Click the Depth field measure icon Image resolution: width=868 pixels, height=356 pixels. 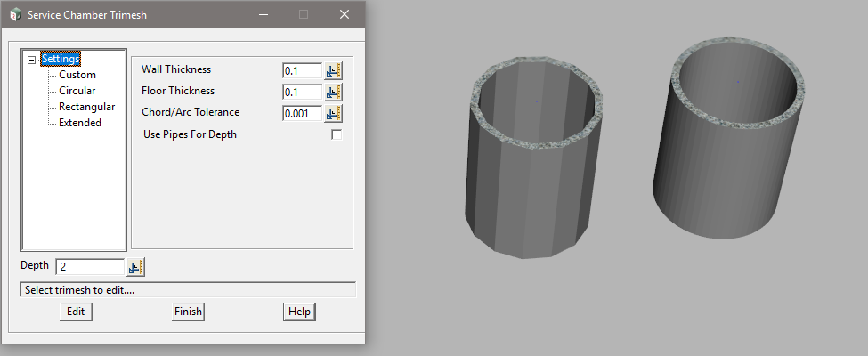[135, 267]
